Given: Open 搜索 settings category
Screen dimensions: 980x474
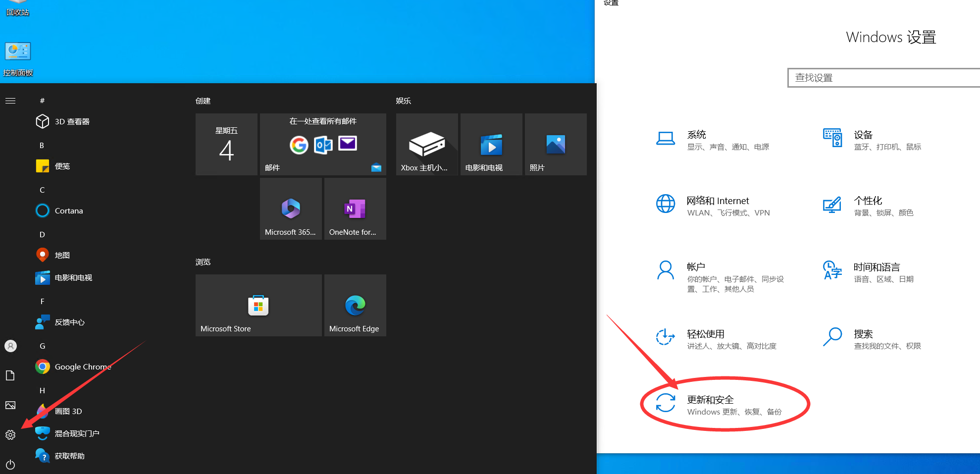Looking at the screenshot, I should click(872, 339).
